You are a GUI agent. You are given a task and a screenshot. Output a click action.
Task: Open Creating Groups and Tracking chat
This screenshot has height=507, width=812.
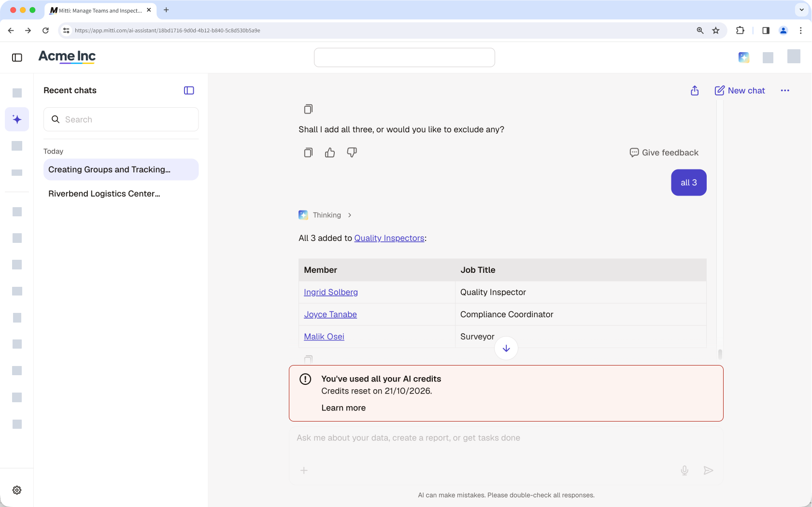click(x=121, y=169)
